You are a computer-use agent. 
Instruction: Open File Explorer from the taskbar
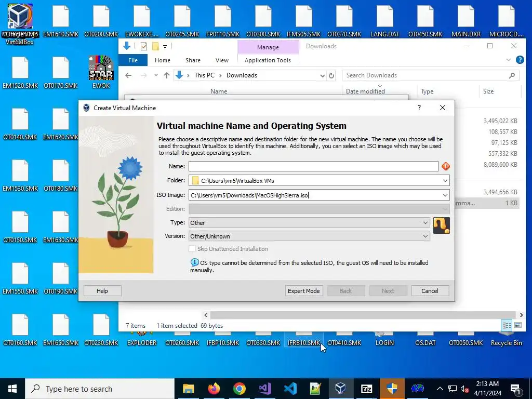tap(188, 389)
